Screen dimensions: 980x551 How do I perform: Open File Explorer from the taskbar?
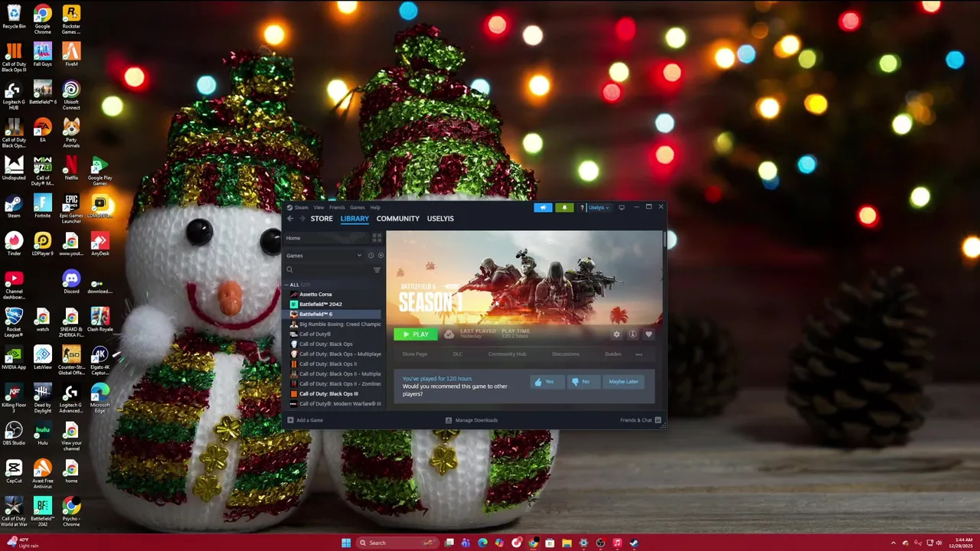[567, 543]
